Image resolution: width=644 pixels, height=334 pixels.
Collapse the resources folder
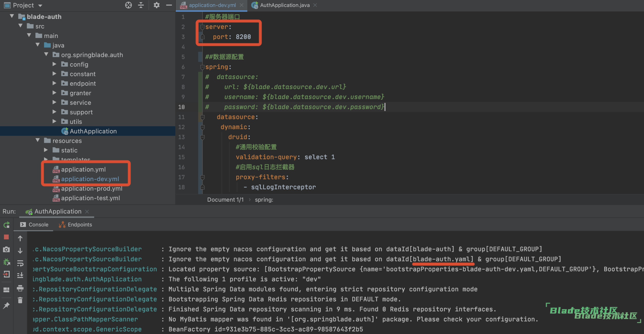(x=38, y=140)
